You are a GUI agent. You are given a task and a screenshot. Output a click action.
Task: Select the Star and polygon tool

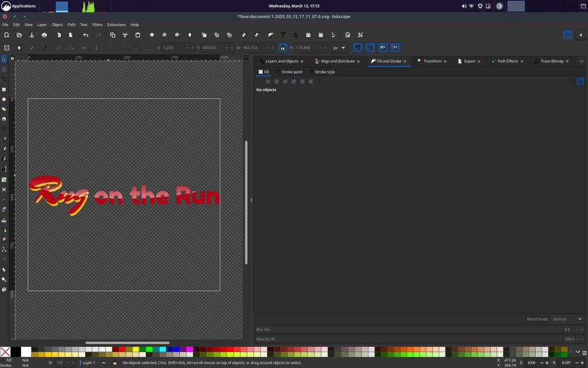pos(4,109)
